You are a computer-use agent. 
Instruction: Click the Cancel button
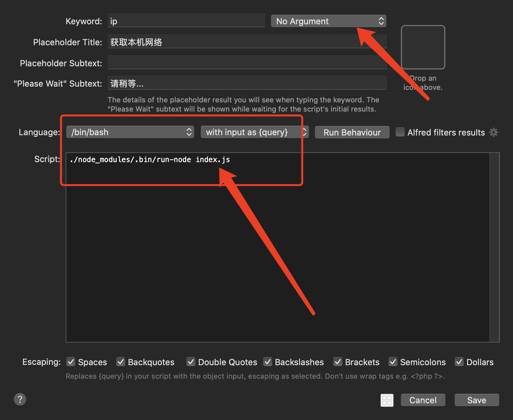click(x=423, y=400)
